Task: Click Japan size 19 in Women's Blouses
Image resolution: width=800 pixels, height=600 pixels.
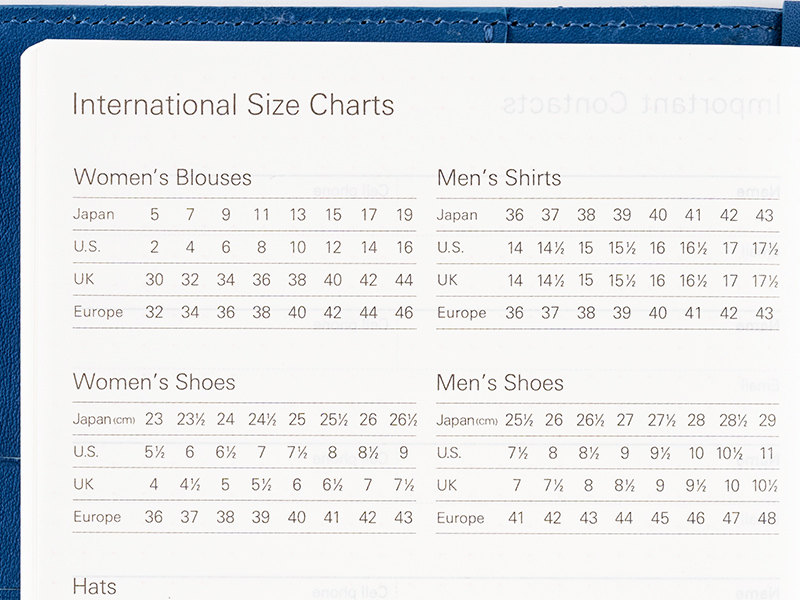Action: [404, 214]
